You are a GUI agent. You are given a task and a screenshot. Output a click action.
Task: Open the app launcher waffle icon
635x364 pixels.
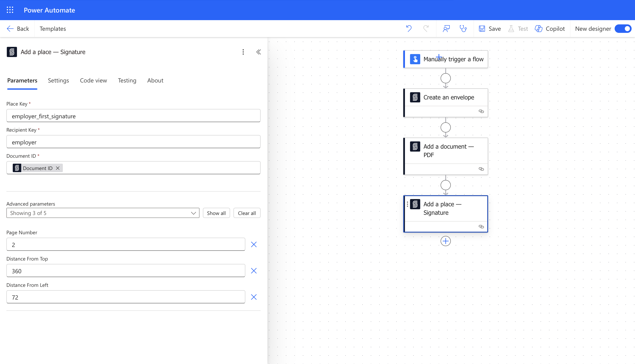(x=10, y=10)
